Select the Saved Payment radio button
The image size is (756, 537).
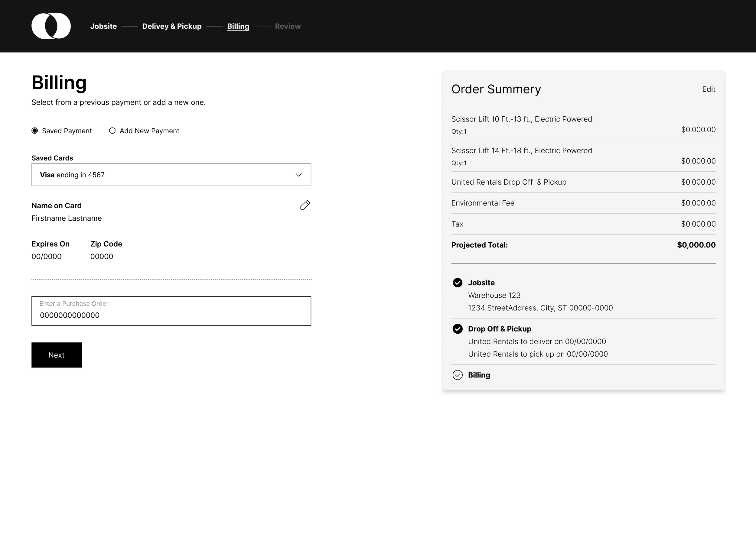click(x=35, y=131)
